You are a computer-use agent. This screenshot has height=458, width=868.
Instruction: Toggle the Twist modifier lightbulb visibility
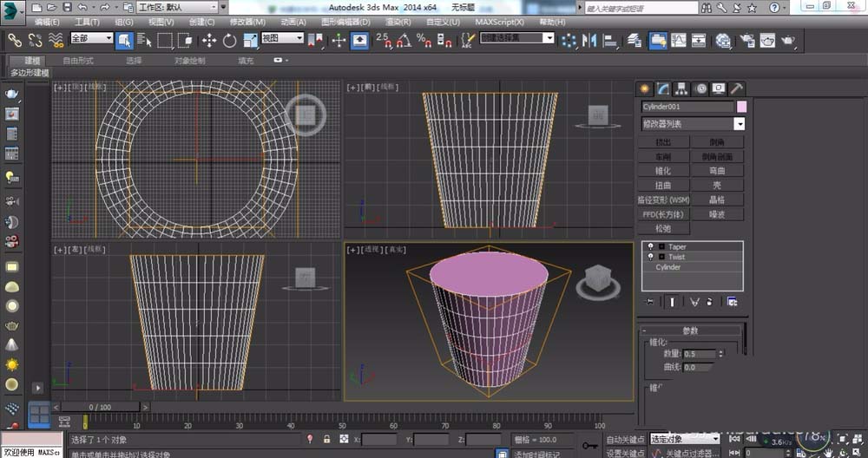[649, 257]
